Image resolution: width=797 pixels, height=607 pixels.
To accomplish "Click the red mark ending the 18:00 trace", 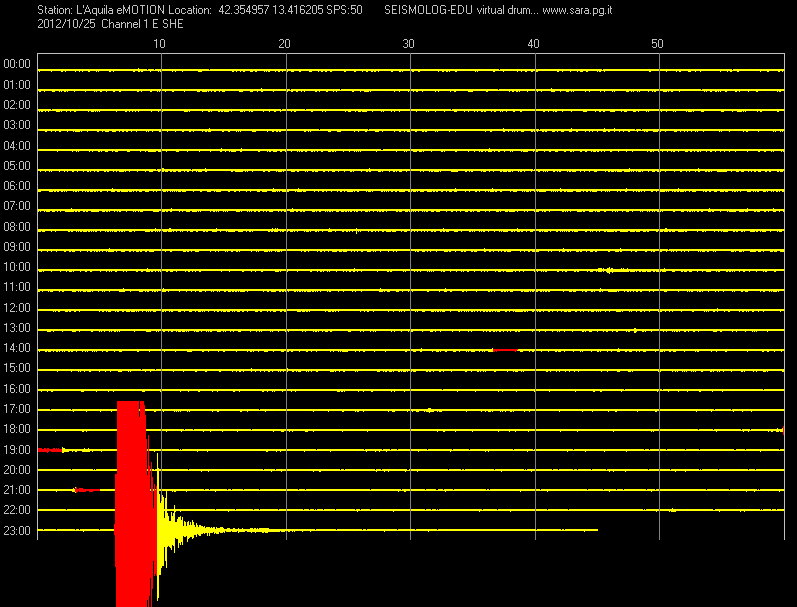I will coord(783,430).
